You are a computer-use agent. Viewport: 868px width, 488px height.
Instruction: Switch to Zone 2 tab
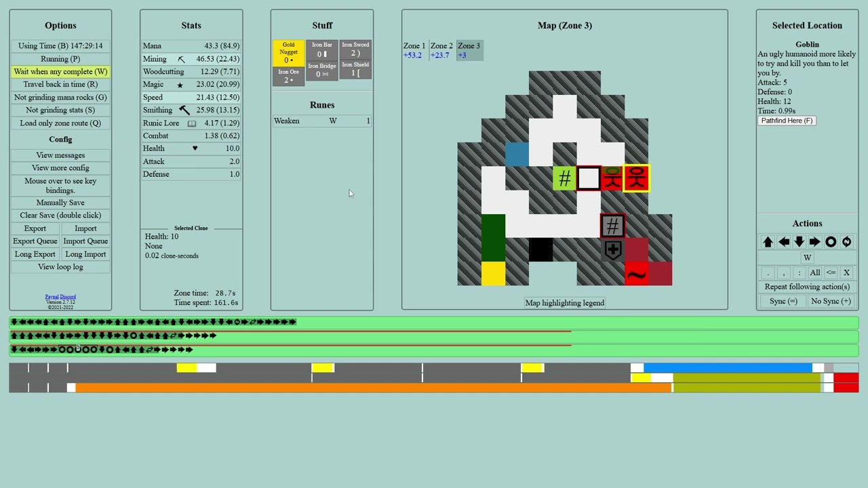click(x=441, y=50)
